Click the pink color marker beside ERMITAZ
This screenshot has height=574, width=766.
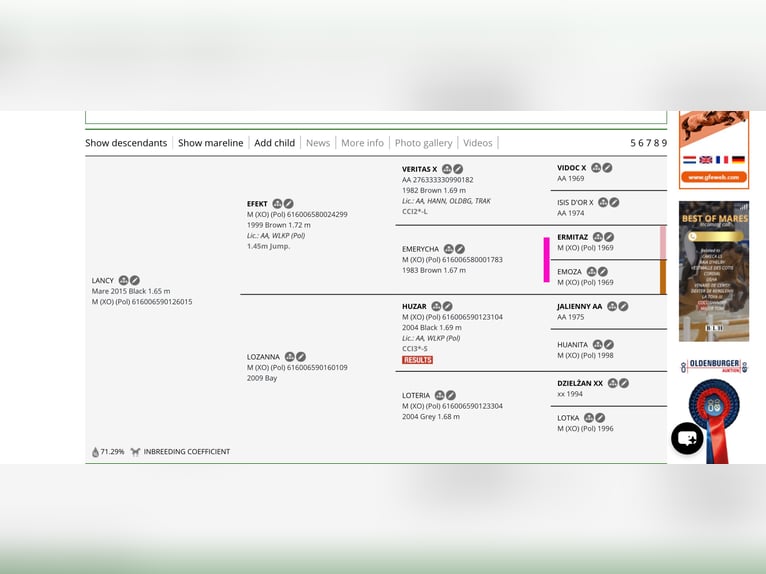tap(663, 242)
